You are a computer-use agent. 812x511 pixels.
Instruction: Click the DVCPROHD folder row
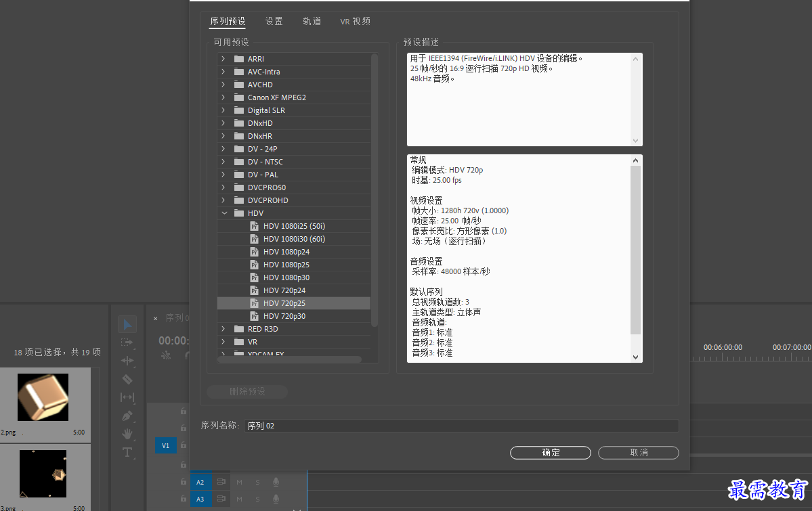click(x=294, y=200)
